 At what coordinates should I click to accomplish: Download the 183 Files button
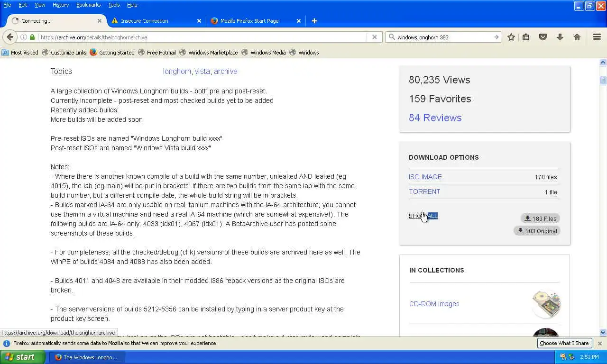pos(540,218)
